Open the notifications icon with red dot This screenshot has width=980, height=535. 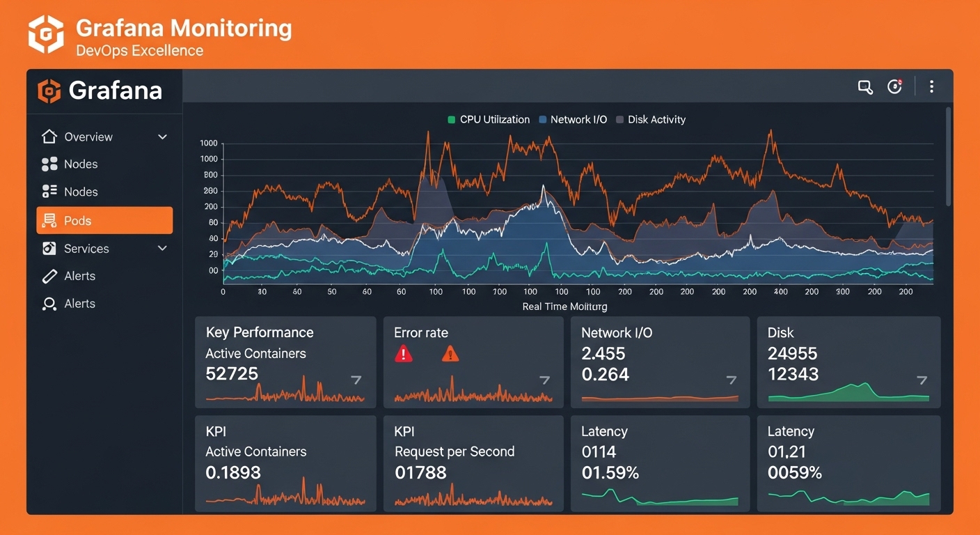click(894, 86)
